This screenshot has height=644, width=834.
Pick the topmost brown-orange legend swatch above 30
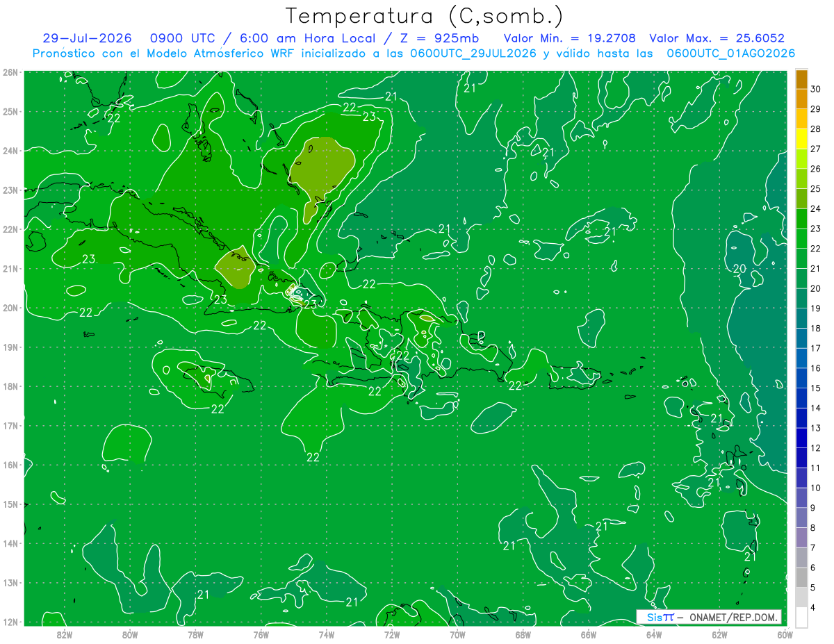[801, 79]
